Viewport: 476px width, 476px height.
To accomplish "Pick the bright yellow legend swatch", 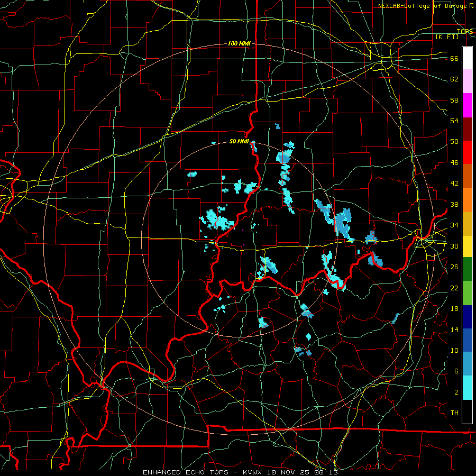I will tap(467, 246).
